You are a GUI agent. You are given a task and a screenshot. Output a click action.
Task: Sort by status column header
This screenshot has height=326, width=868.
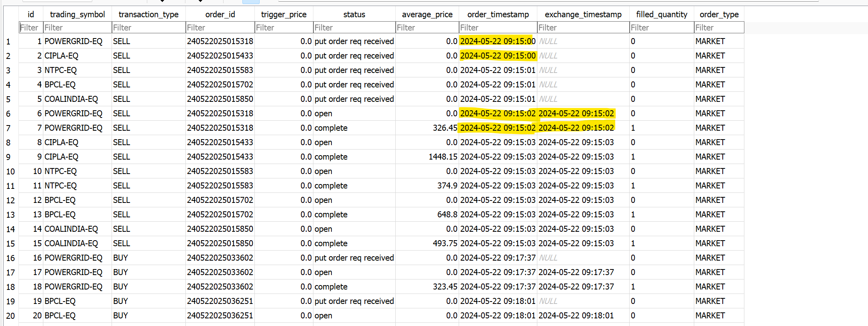click(354, 14)
